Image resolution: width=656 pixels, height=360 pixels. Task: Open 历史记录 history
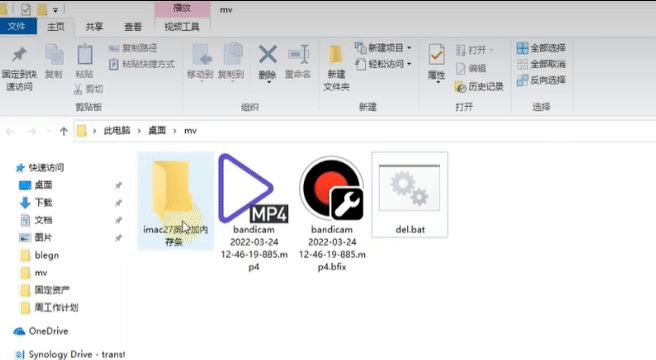pos(479,87)
